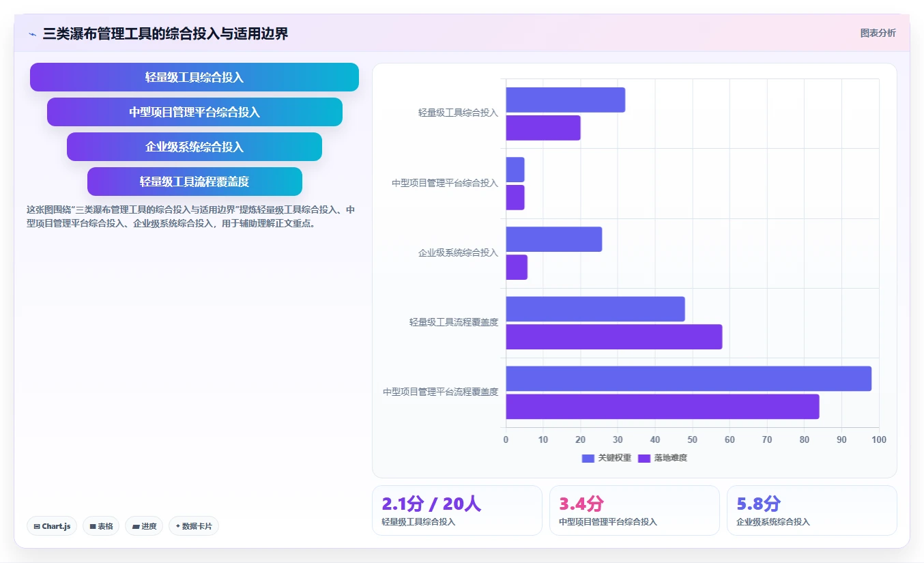Select funnel bar 轻量级工具综合投入
Image resolution: width=924 pixels, height=563 pixels.
point(194,77)
